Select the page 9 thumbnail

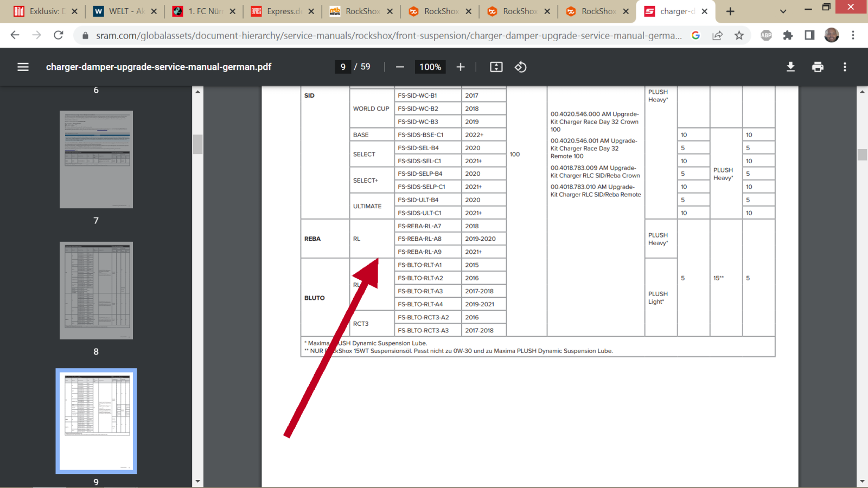click(96, 421)
